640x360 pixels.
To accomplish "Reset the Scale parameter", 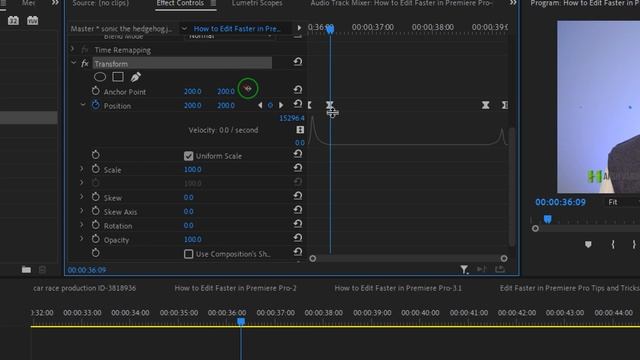I will [298, 168].
